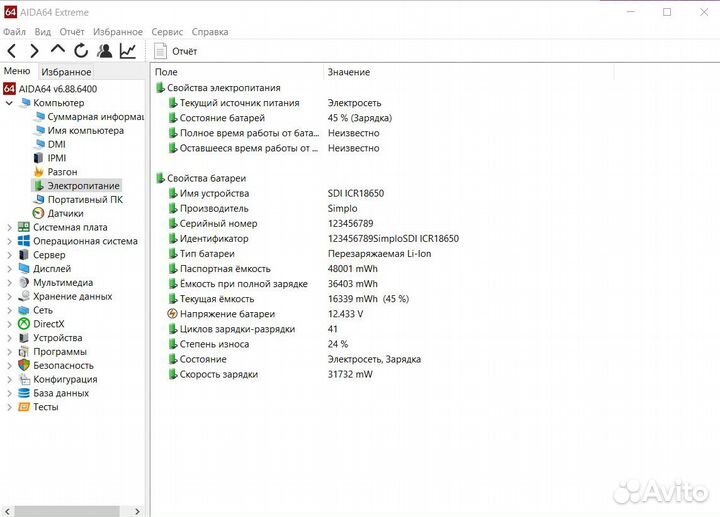Viewport: 720px width, 517px height.
Task: Click the Дисплей monitor icon
Action: point(24,268)
